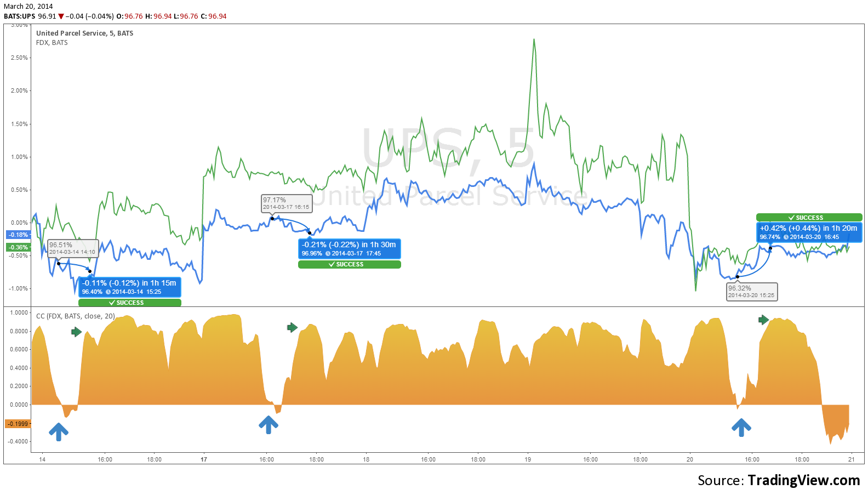This screenshot has width=868, height=495.
Task: Click the open value O:96.76
Action: tap(129, 16)
